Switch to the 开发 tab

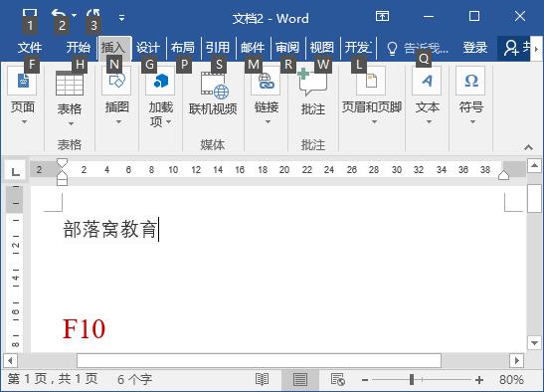click(358, 47)
